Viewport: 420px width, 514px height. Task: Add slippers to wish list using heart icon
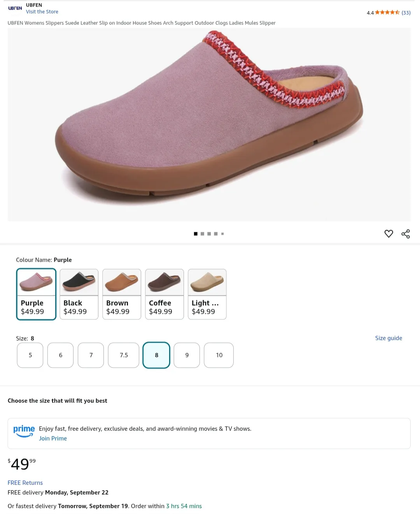[388, 234]
